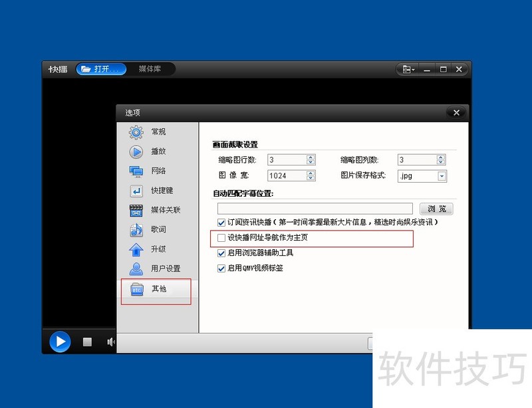Select the 播放 playback settings icon
The width and height of the screenshot is (532, 408).
[136, 152]
